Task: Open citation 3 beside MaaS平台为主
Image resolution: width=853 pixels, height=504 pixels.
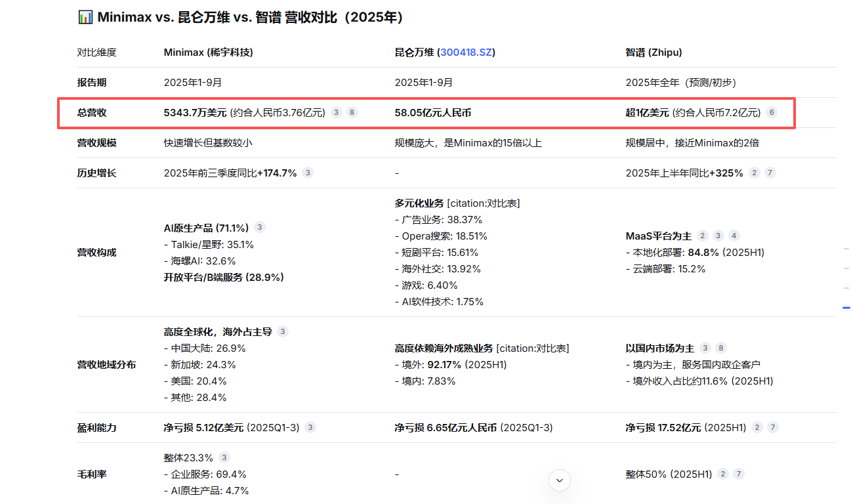Action: coord(718,236)
